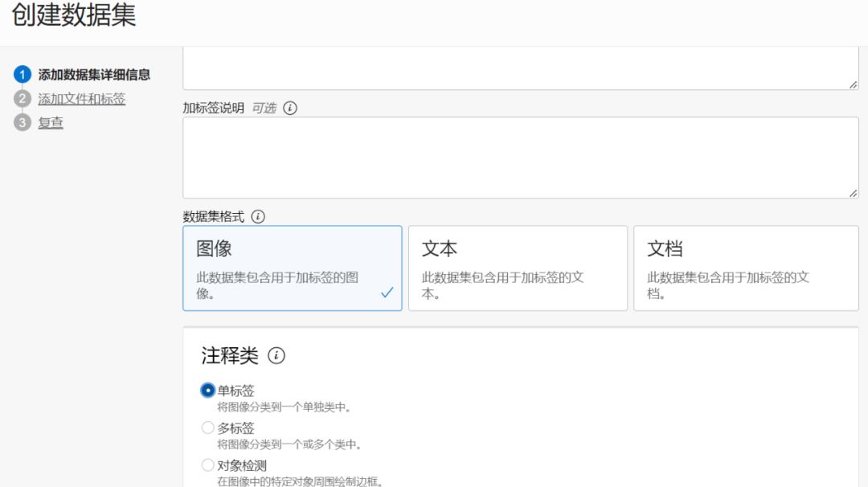This screenshot has height=487, width=868.
Task: Choose the 文档 dataset format card
Action: click(746, 268)
